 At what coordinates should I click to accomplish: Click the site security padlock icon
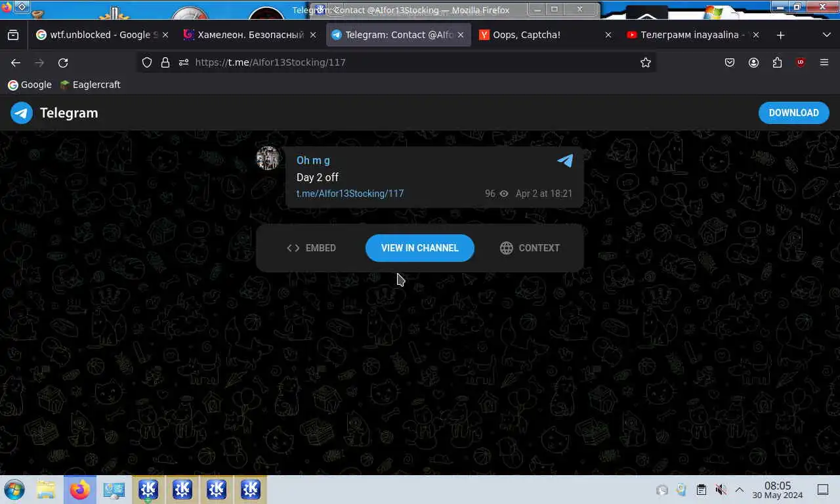(165, 62)
